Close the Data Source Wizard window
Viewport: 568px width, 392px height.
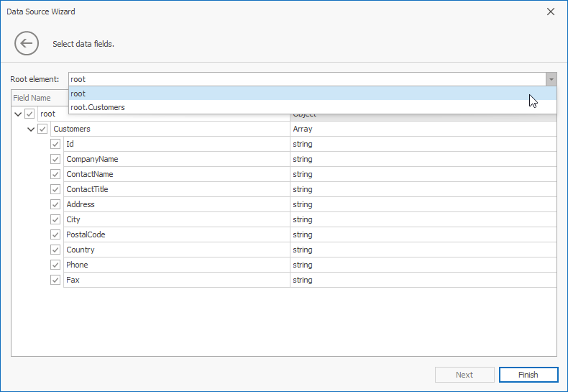(551, 12)
